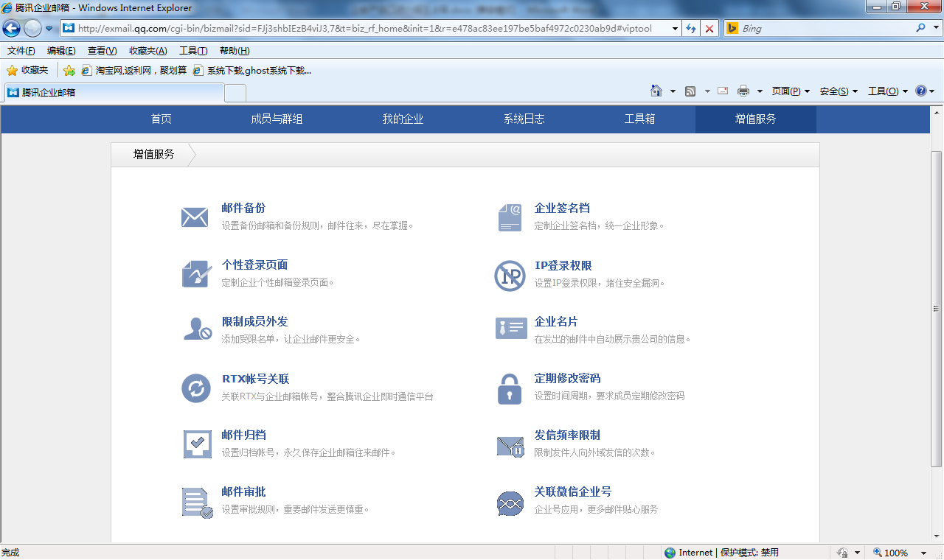Click the browser forward arrow button
The width and height of the screenshot is (944, 560).
32,28
